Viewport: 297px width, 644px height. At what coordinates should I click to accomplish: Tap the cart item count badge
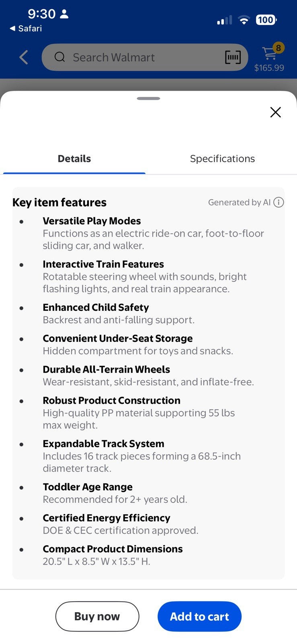(278, 48)
